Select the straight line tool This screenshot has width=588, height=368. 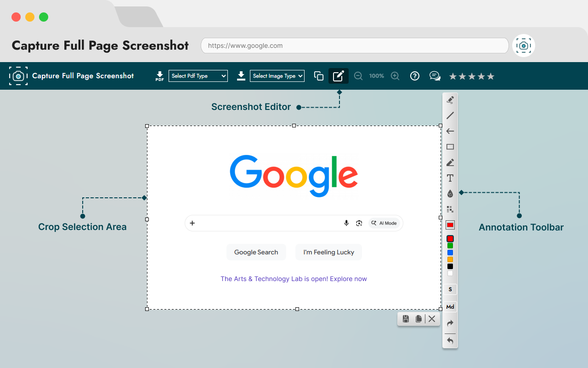coord(450,115)
